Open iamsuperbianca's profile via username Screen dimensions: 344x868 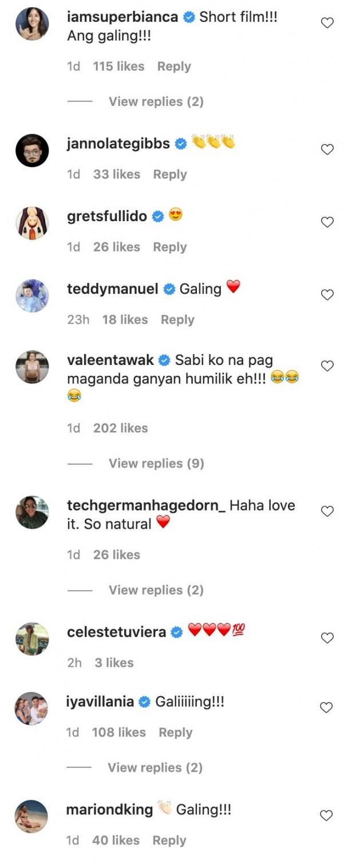coord(122,17)
